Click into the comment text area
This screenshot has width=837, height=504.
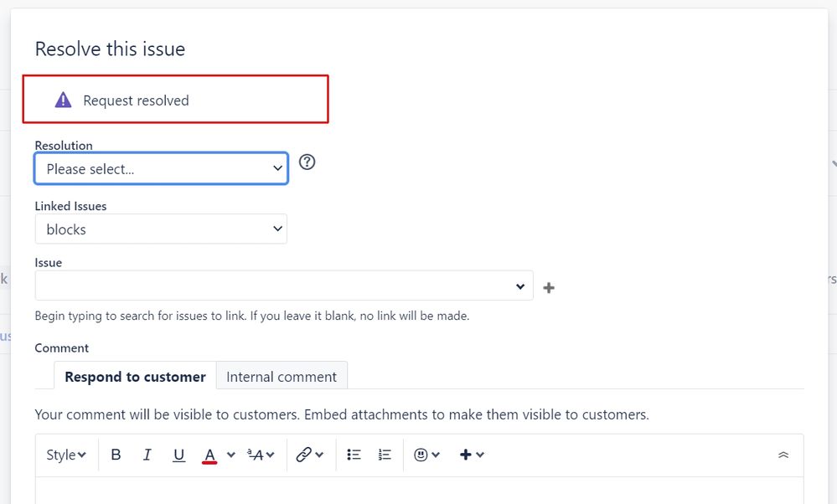420,491
